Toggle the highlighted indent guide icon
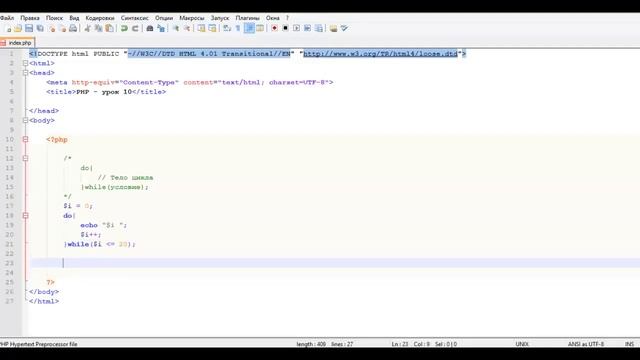 coord(249,29)
